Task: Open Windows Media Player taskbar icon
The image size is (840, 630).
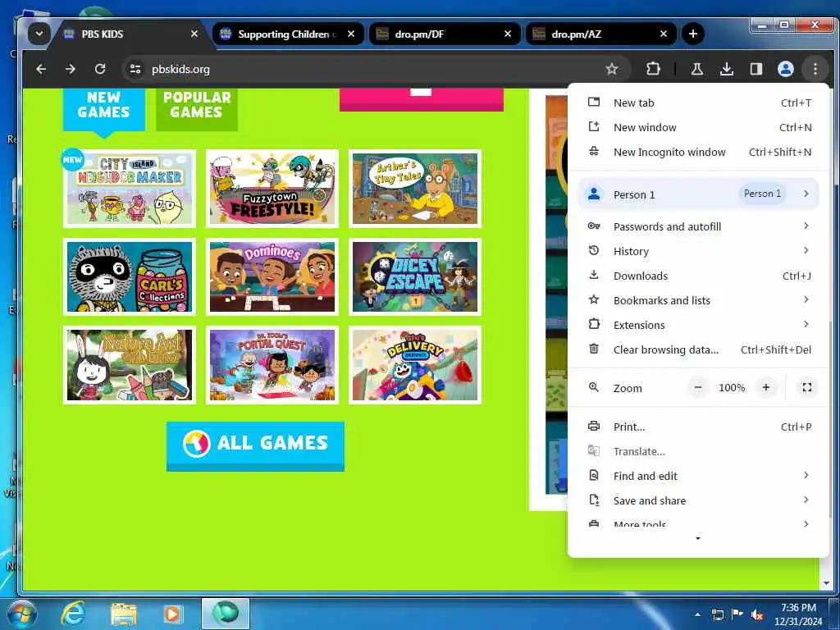Action: (172, 614)
